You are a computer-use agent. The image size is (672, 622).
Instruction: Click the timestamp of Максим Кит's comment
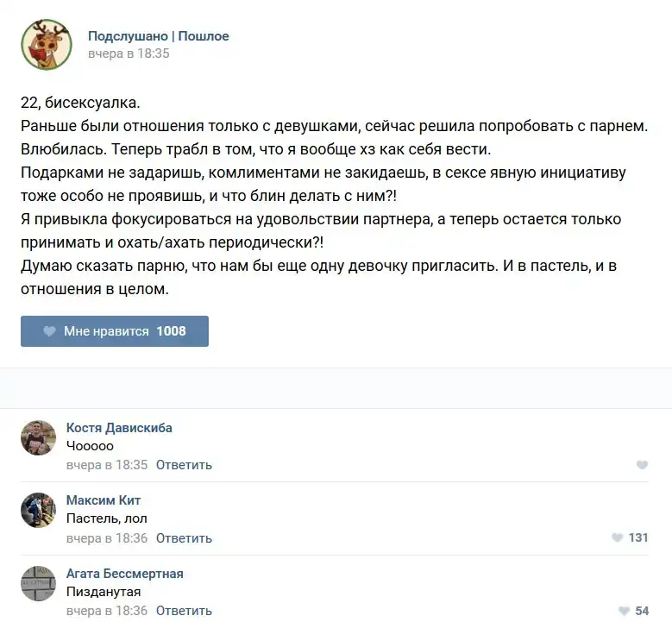pyautogui.click(x=107, y=538)
